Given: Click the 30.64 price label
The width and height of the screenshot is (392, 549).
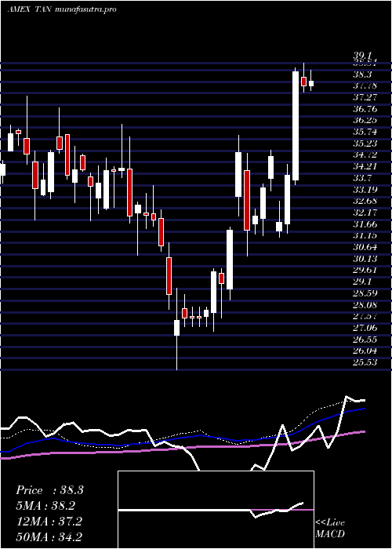Looking at the screenshot, I should [x=365, y=247].
